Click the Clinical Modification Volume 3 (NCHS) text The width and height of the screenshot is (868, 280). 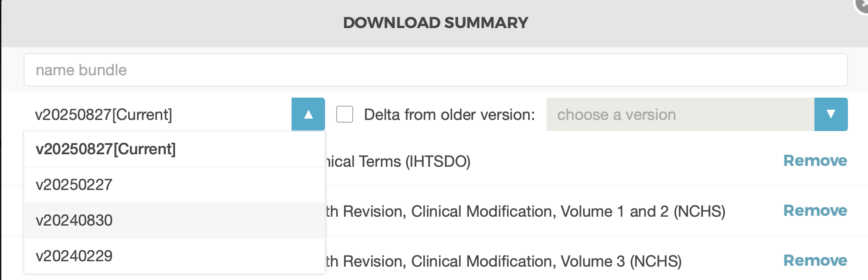pyautogui.click(x=503, y=261)
